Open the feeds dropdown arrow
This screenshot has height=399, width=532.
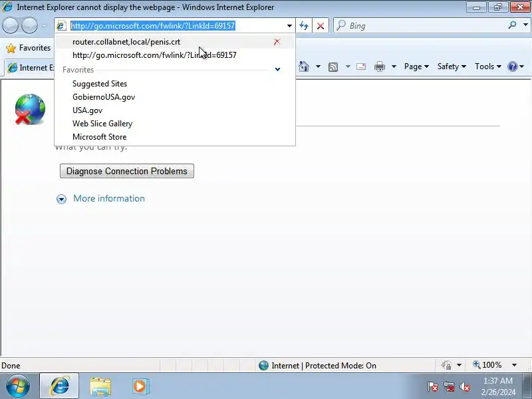pos(348,66)
